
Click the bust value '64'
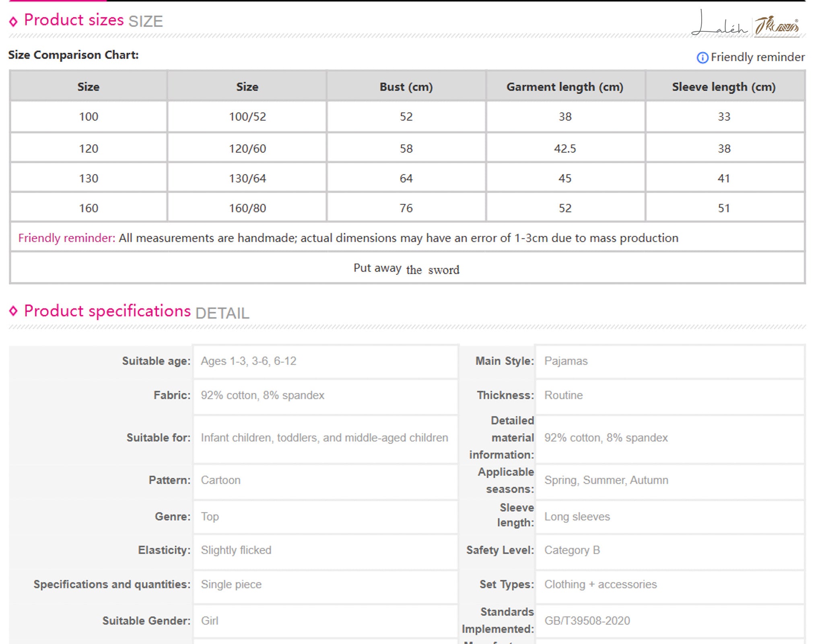(406, 178)
